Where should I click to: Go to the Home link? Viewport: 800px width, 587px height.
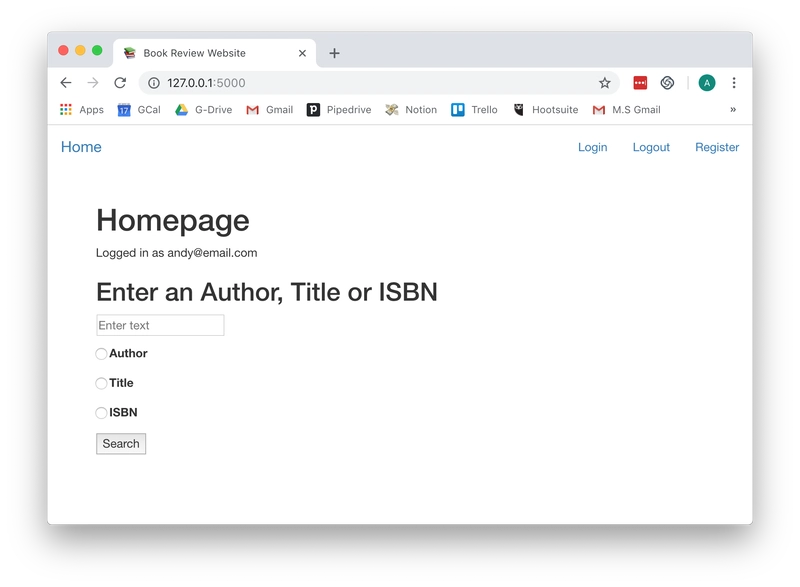81,147
